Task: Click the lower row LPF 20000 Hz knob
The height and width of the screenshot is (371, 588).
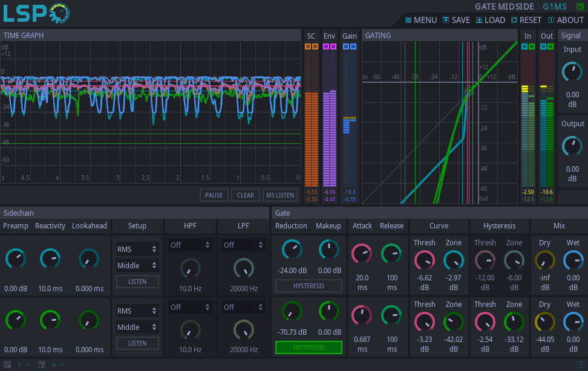Action: [244, 330]
